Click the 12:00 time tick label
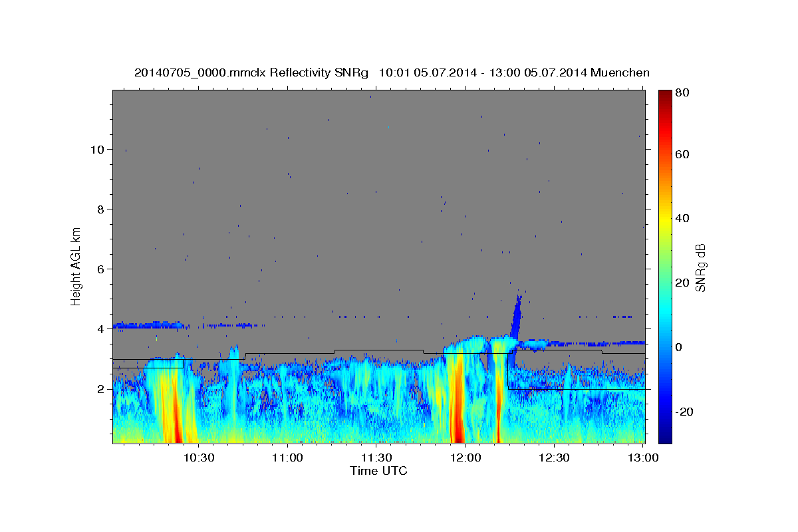The image size is (798, 532). [x=465, y=458]
